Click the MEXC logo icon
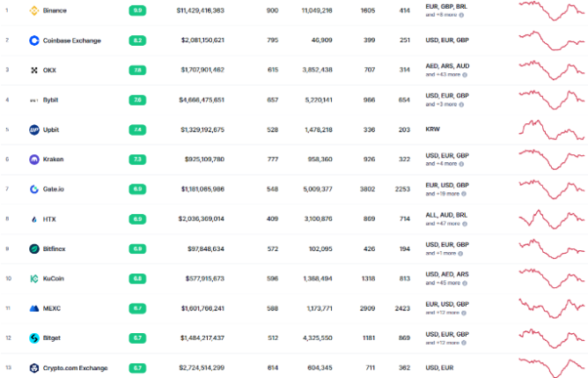 pyautogui.click(x=34, y=308)
